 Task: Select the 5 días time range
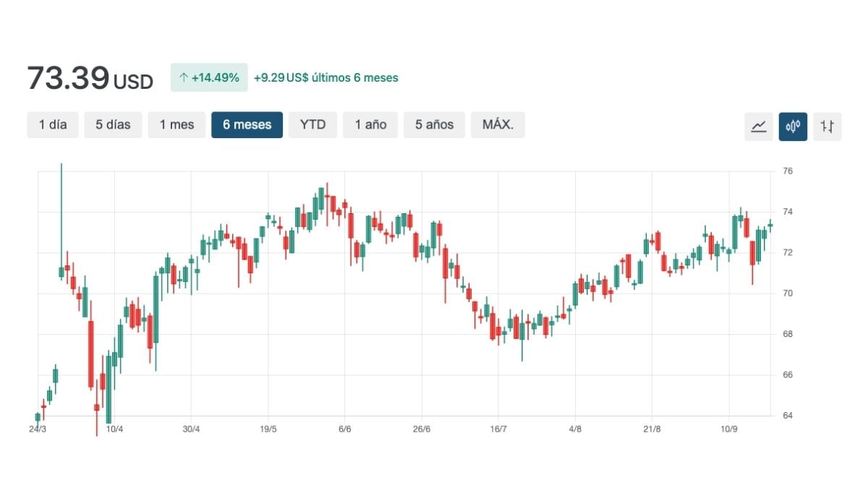113,124
